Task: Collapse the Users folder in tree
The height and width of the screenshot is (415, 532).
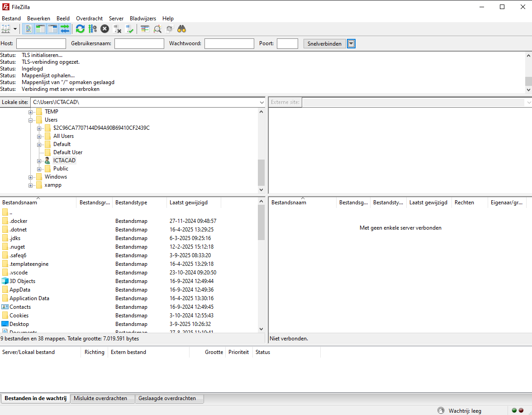Action: point(31,120)
